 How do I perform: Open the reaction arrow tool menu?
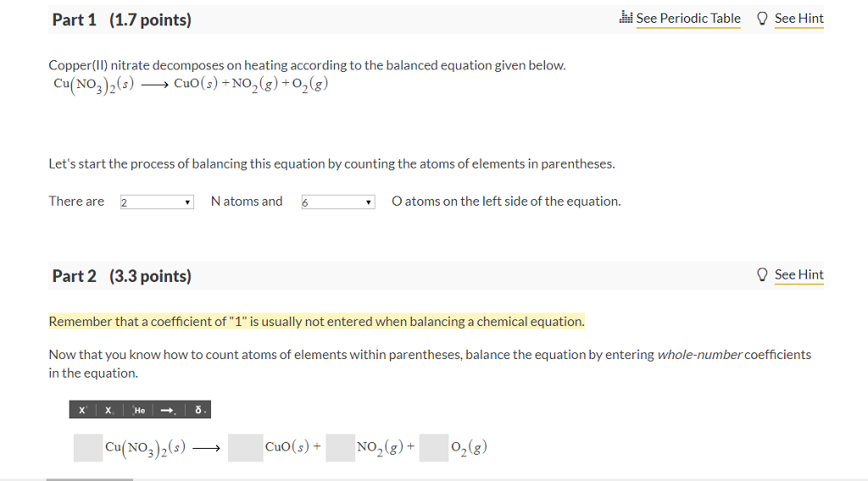[169, 410]
